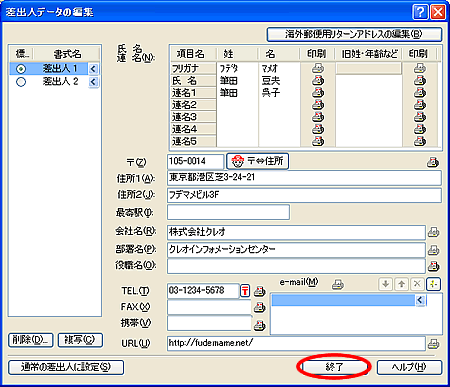Click empty 役職名 field
The height and width of the screenshot is (387, 450).
click(x=296, y=266)
